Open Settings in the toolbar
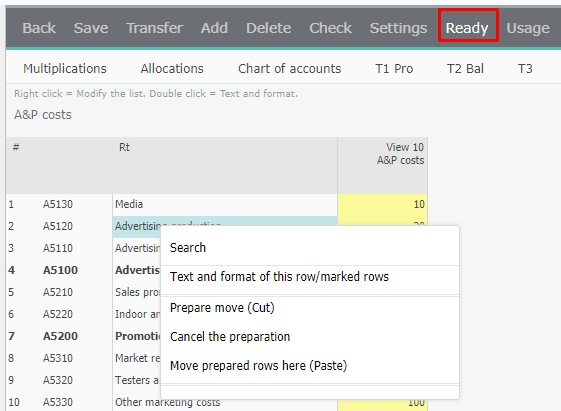This screenshot has height=411, width=561. tap(398, 28)
